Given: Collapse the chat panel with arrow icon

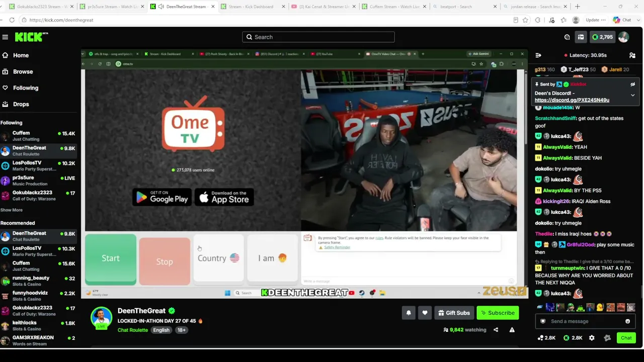Looking at the screenshot, I should point(538,55).
